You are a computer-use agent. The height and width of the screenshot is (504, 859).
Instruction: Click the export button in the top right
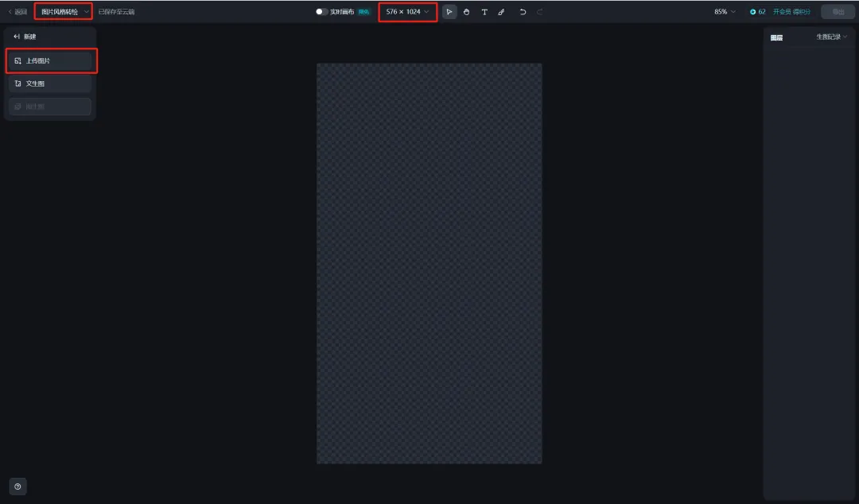[838, 11]
